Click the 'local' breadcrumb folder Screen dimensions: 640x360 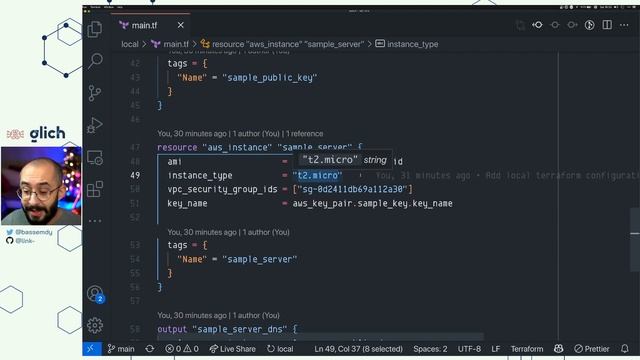coord(130,44)
